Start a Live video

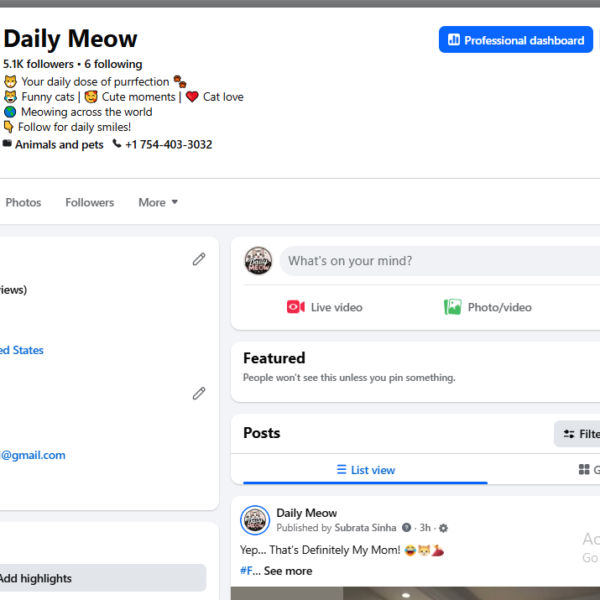(x=324, y=307)
